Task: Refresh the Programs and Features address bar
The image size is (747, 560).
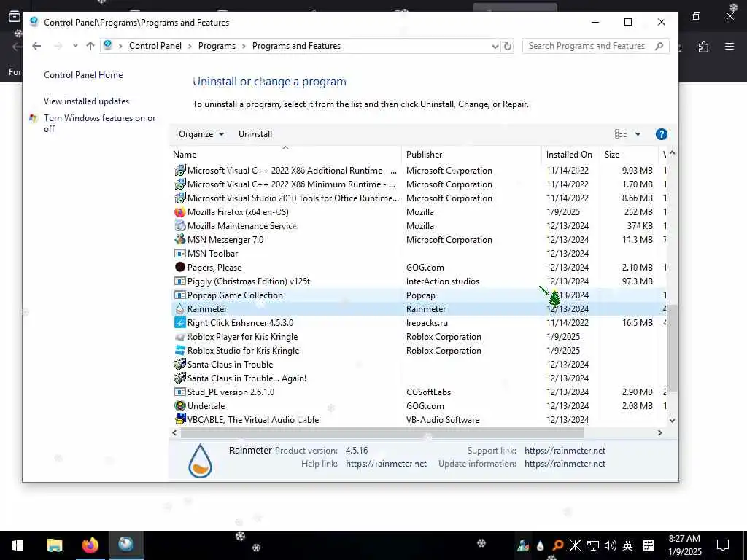Action: pyautogui.click(x=508, y=46)
